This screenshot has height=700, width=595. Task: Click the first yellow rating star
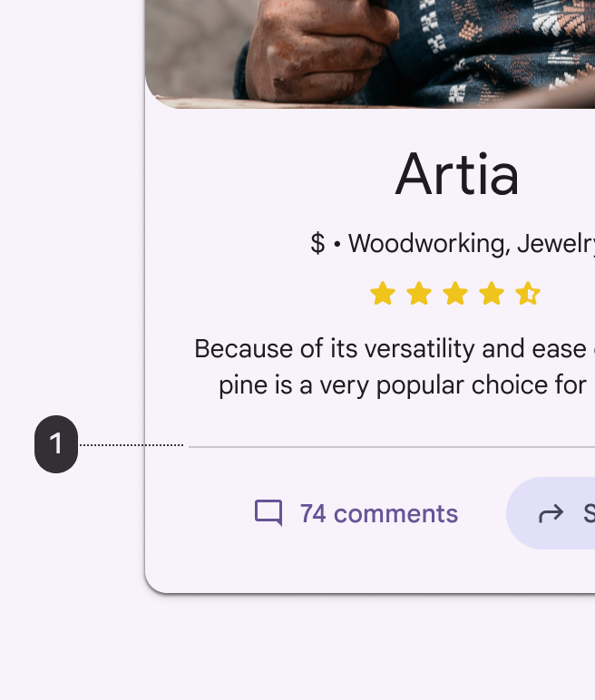coord(383,294)
